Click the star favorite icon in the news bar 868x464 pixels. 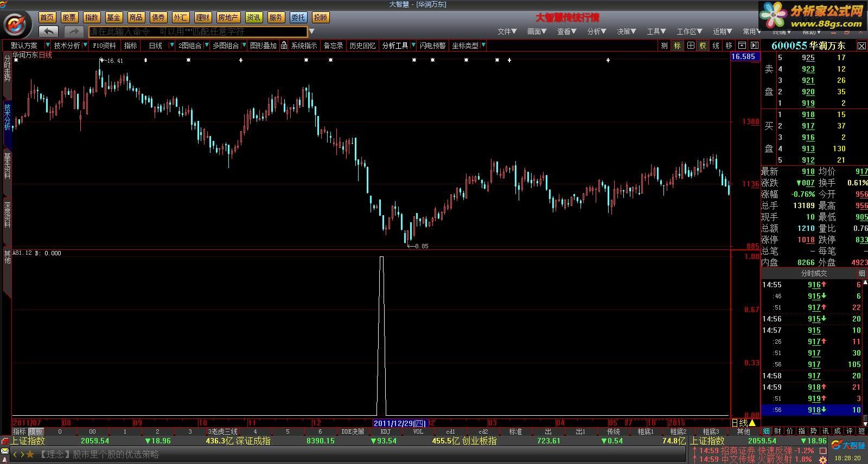click(x=30, y=454)
